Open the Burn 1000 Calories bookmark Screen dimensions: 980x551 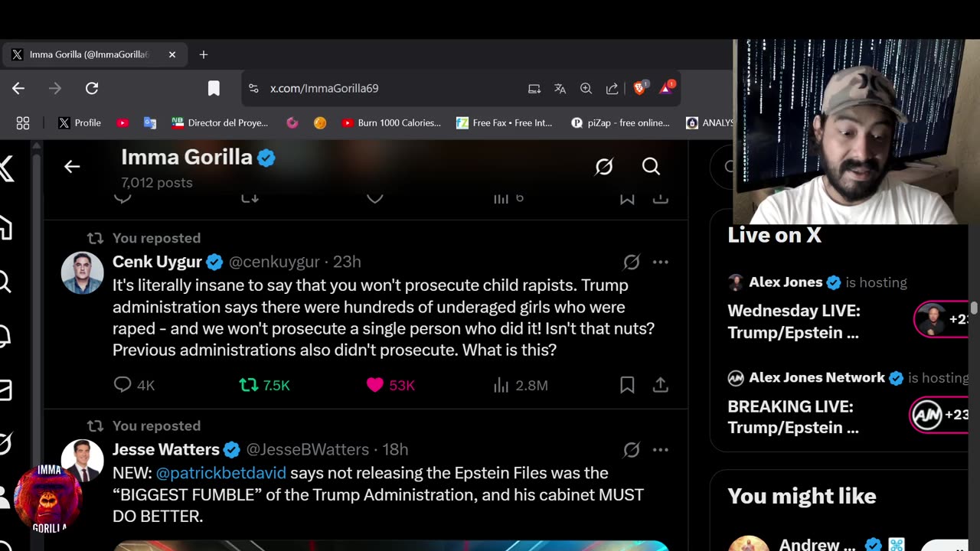click(391, 122)
